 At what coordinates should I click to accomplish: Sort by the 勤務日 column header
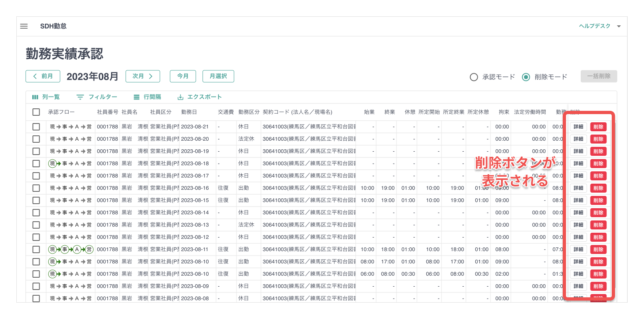click(x=189, y=112)
